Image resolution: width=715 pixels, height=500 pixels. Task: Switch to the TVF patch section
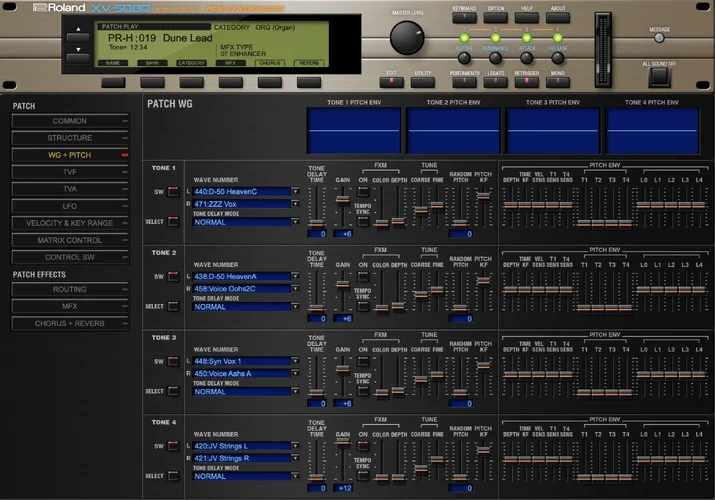tap(70, 172)
